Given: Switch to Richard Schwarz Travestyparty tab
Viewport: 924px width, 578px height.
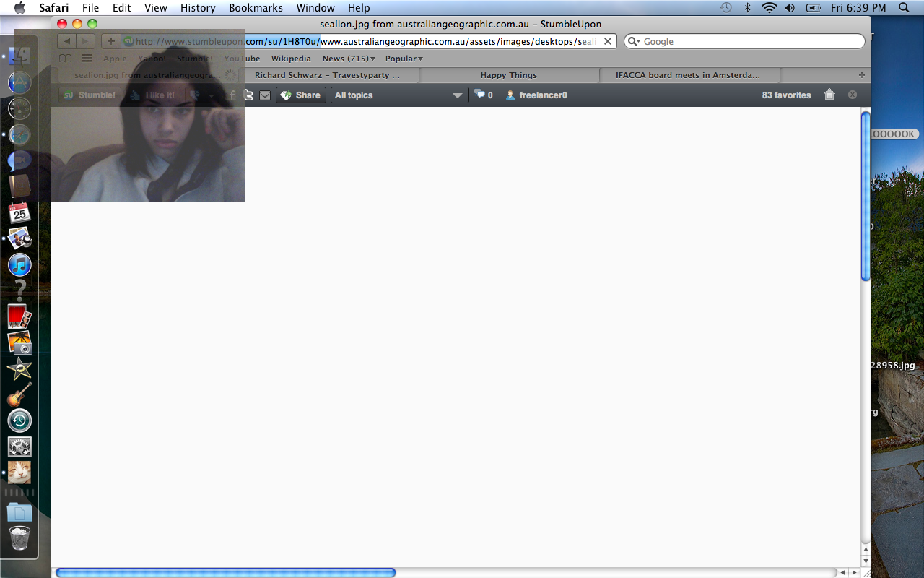Looking at the screenshot, I should (327, 75).
